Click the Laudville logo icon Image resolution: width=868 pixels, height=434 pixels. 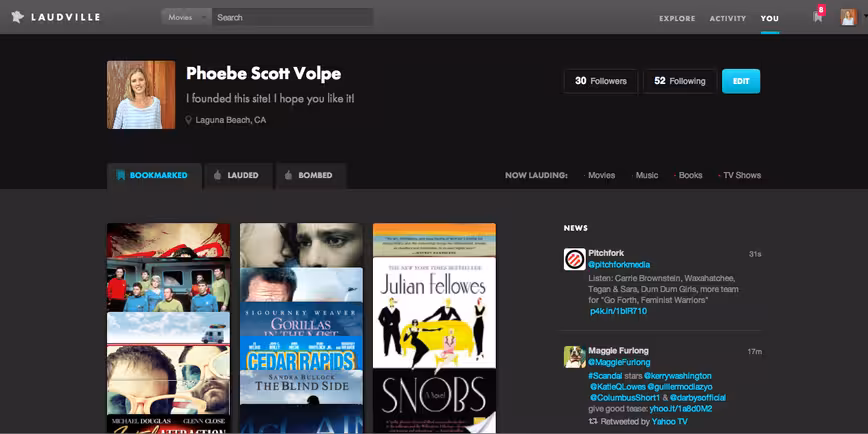(x=18, y=17)
